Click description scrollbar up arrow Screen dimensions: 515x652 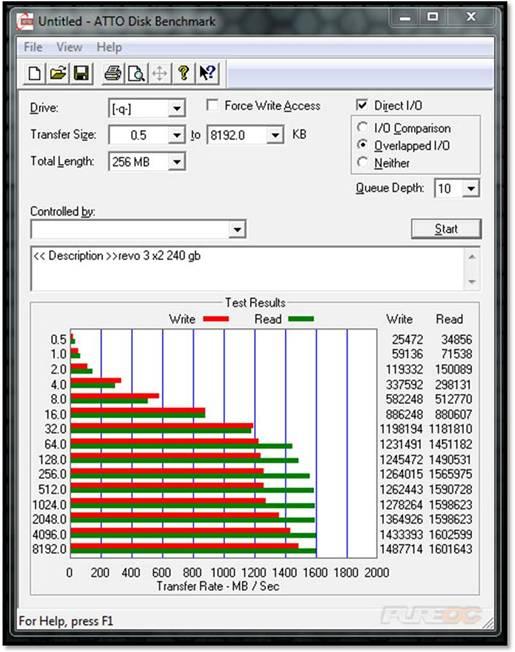tap(472, 257)
